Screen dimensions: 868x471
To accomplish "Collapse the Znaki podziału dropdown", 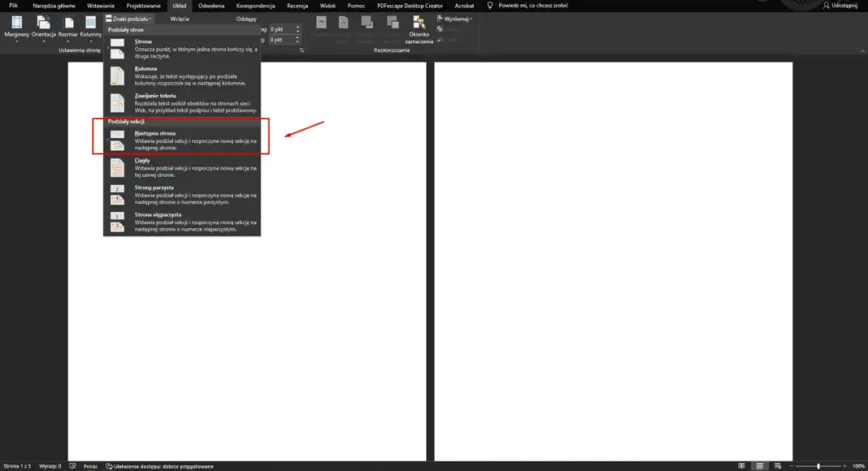I will point(129,18).
